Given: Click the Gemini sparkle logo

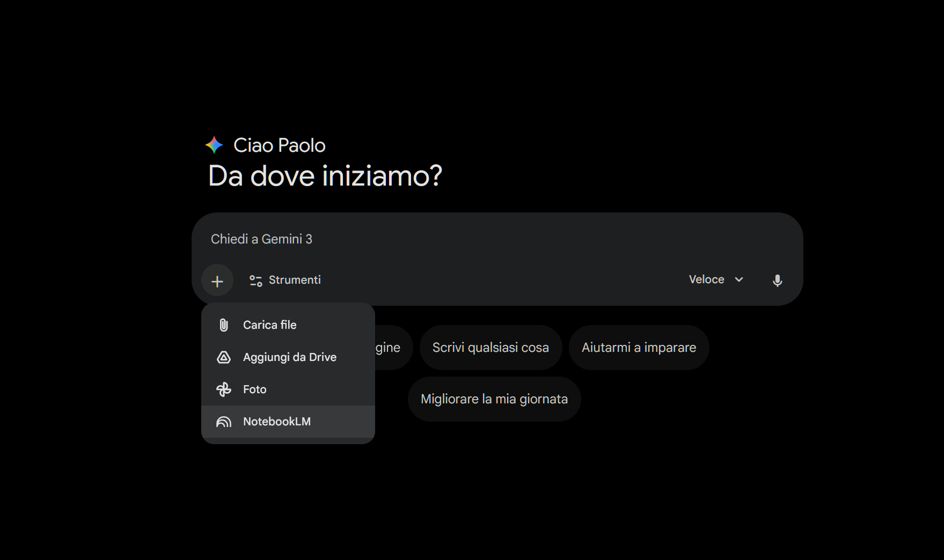Looking at the screenshot, I should pyautogui.click(x=214, y=145).
